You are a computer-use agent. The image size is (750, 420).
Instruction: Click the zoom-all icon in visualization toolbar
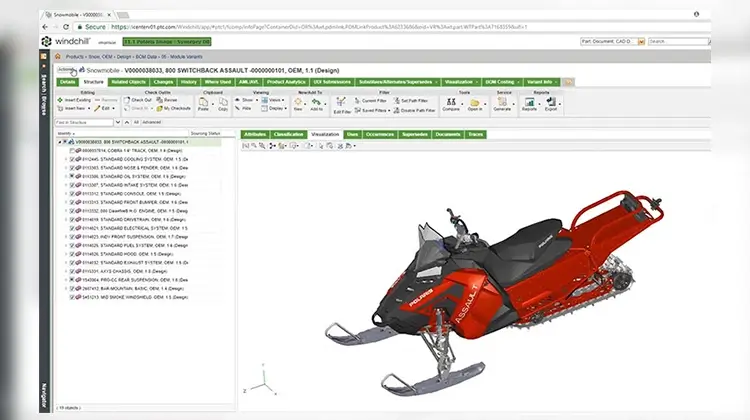click(x=245, y=146)
